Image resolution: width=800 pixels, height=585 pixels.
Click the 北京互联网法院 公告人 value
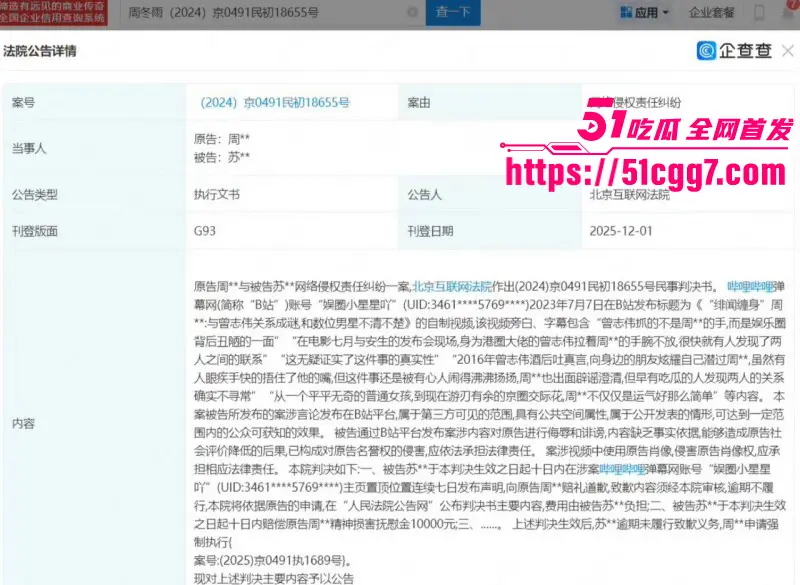(x=630, y=195)
